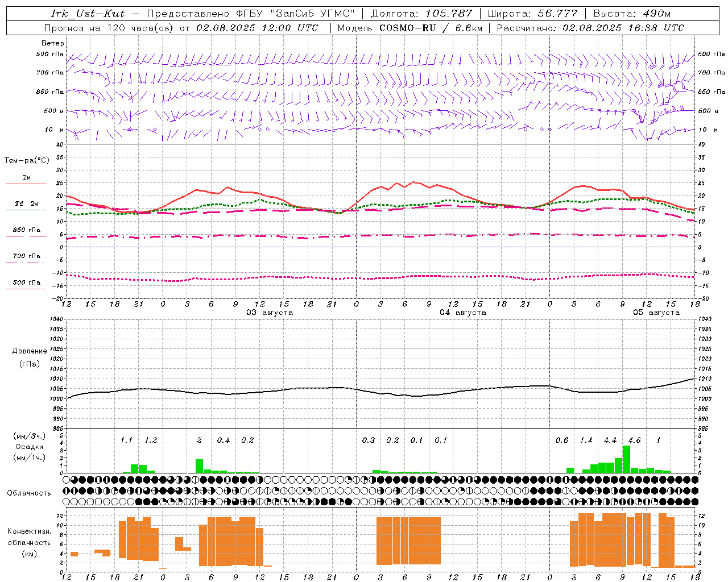728x582 pixels.
Task: Click the 05 августа date label
Action: click(x=656, y=312)
